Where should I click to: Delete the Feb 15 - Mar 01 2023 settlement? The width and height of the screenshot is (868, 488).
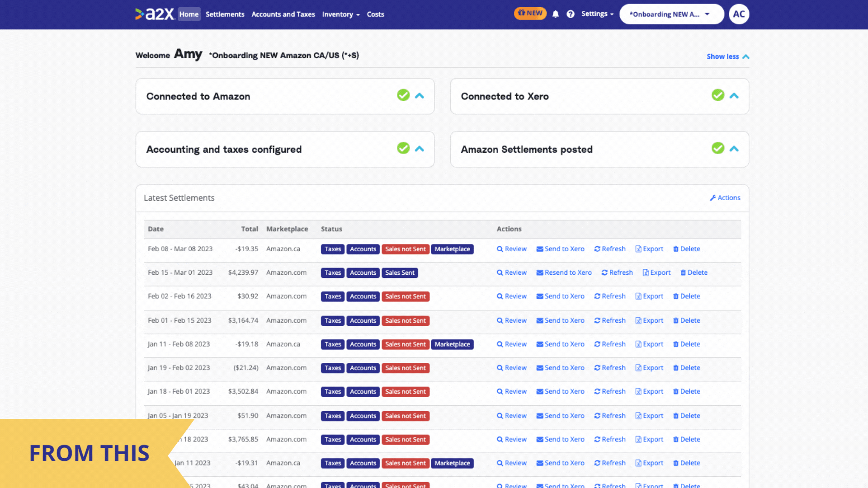pyautogui.click(x=694, y=272)
